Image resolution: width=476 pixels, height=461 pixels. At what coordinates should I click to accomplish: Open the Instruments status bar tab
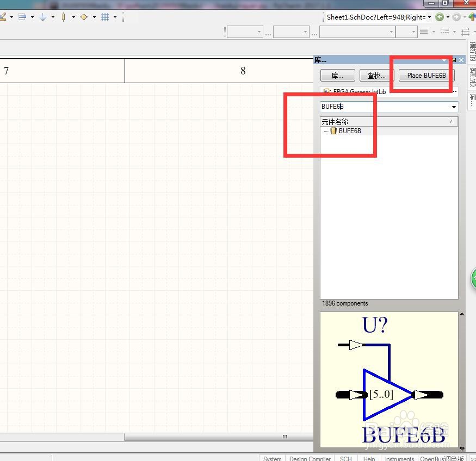tap(399, 458)
